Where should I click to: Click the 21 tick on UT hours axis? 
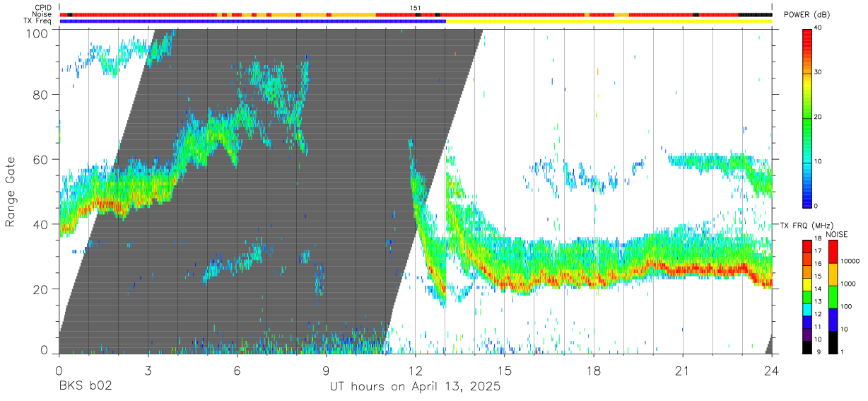pyautogui.click(x=683, y=371)
